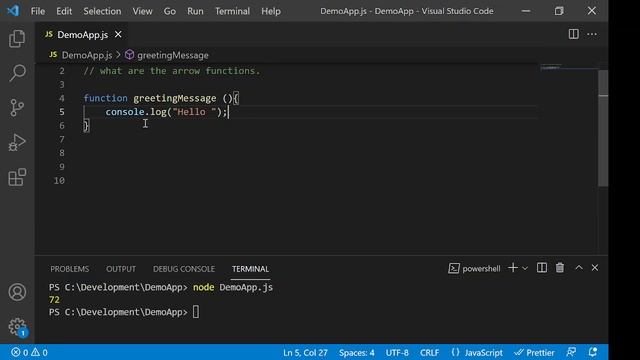Maximize the panel size chevron
The width and height of the screenshot is (640, 360).
(x=579, y=268)
